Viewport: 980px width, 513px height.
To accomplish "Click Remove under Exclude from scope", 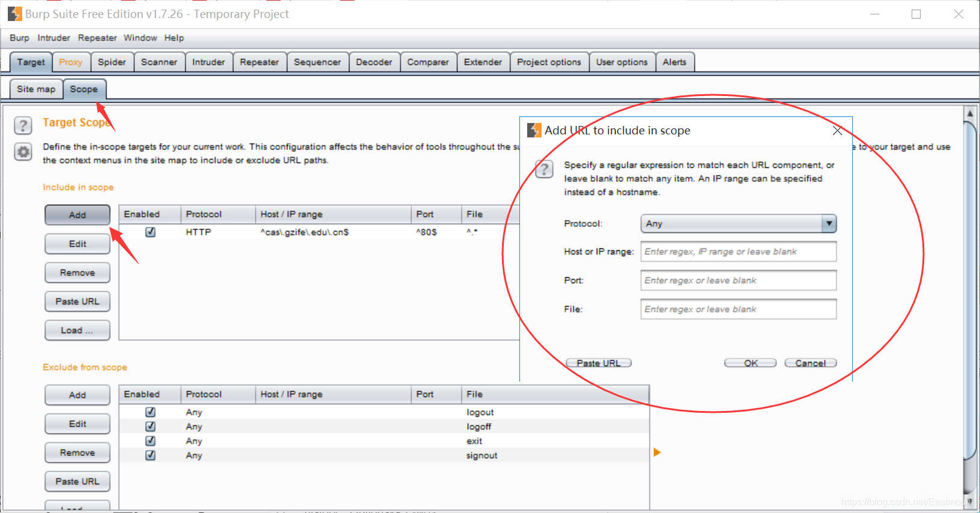I will click(x=77, y=452).
